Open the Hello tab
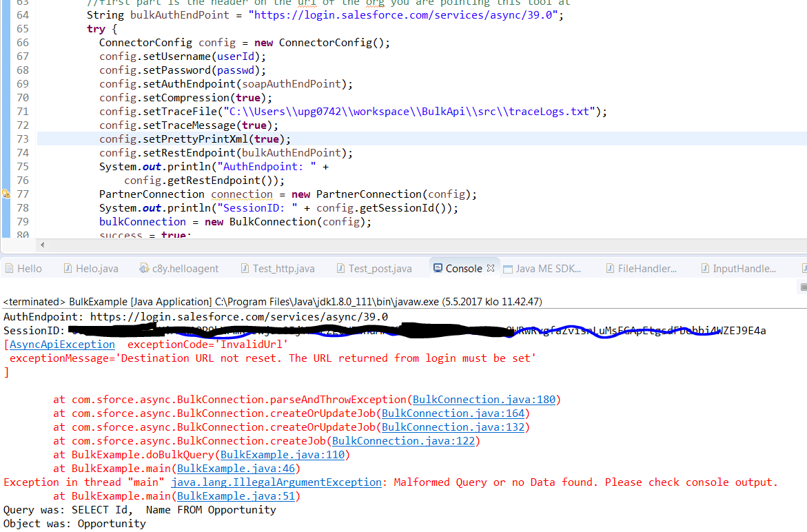 (x=23, y=269)
